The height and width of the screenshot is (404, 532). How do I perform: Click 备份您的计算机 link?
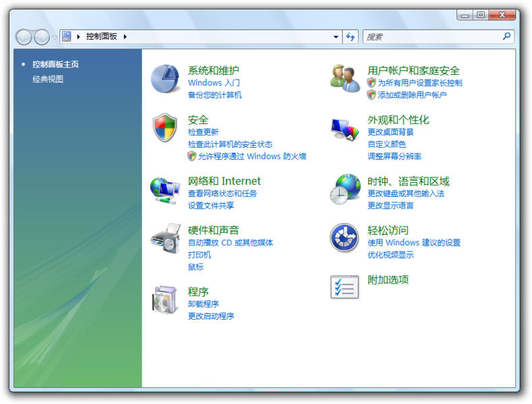(215, 94)
